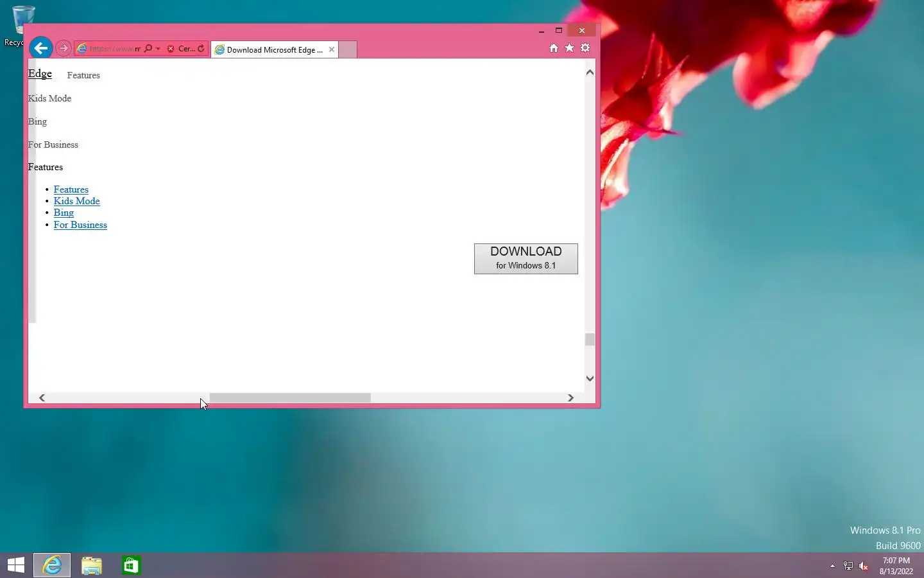
Task: Click the Forward navigation arrow
Action: click(x=63, y=48)
